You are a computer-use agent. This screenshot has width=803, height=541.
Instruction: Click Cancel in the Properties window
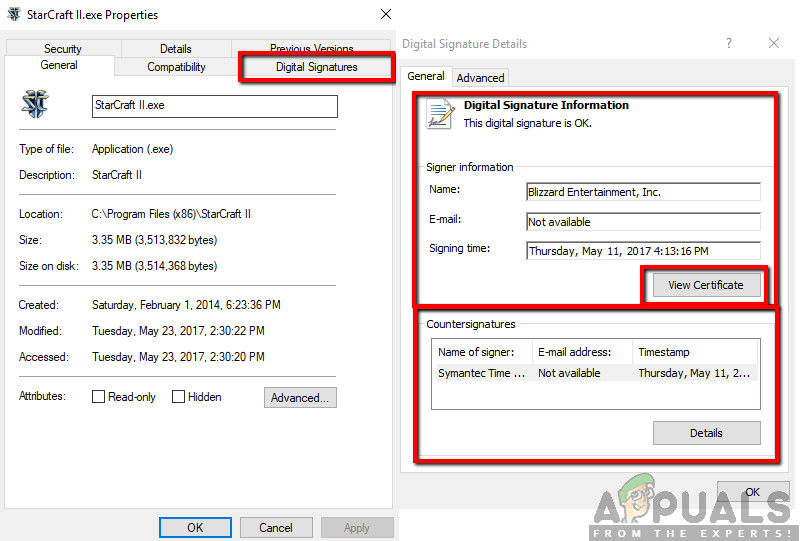[x=276, y=527]
